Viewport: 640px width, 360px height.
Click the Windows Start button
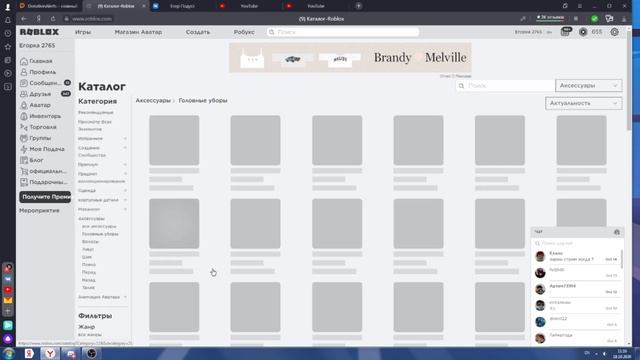click(x=9, y=353)
